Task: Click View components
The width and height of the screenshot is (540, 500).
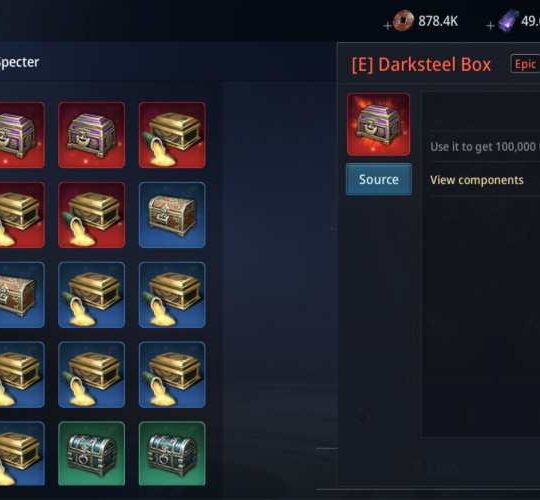Action: tap(477, 180)
